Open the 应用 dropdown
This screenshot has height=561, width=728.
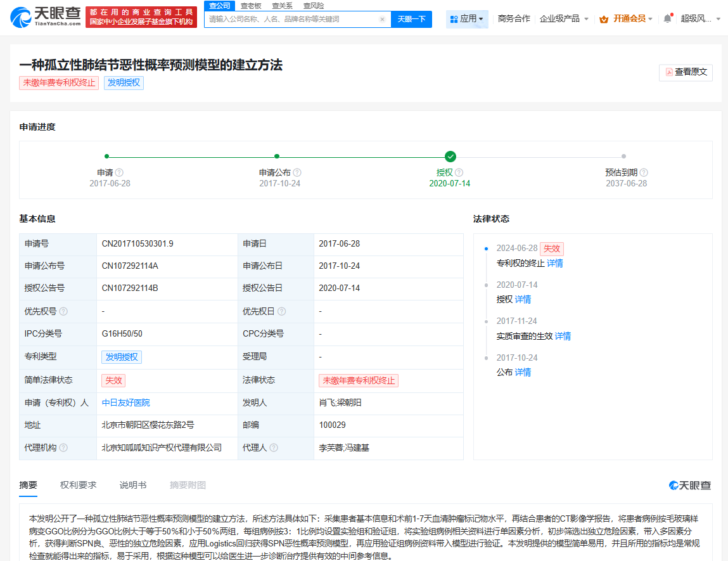[x=467, y=19]
